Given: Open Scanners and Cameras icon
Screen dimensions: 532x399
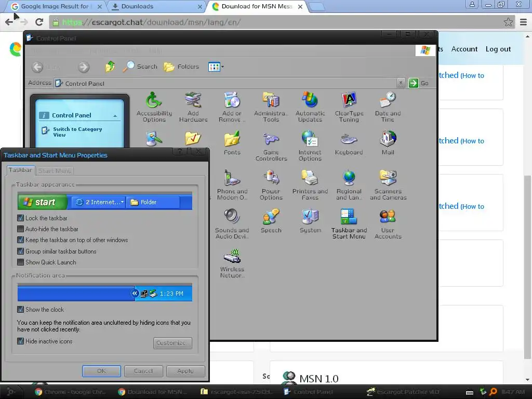Looking at the screenshot, I should [388, 185].
